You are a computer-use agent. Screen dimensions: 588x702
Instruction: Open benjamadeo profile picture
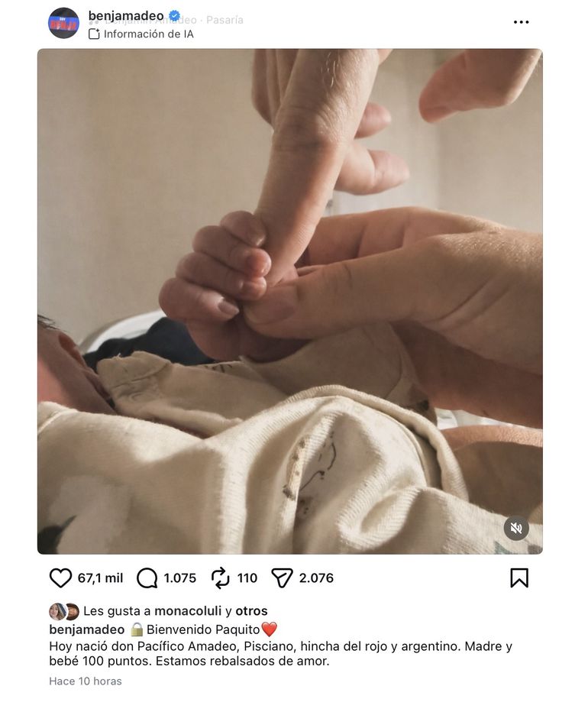pos(63,23)
